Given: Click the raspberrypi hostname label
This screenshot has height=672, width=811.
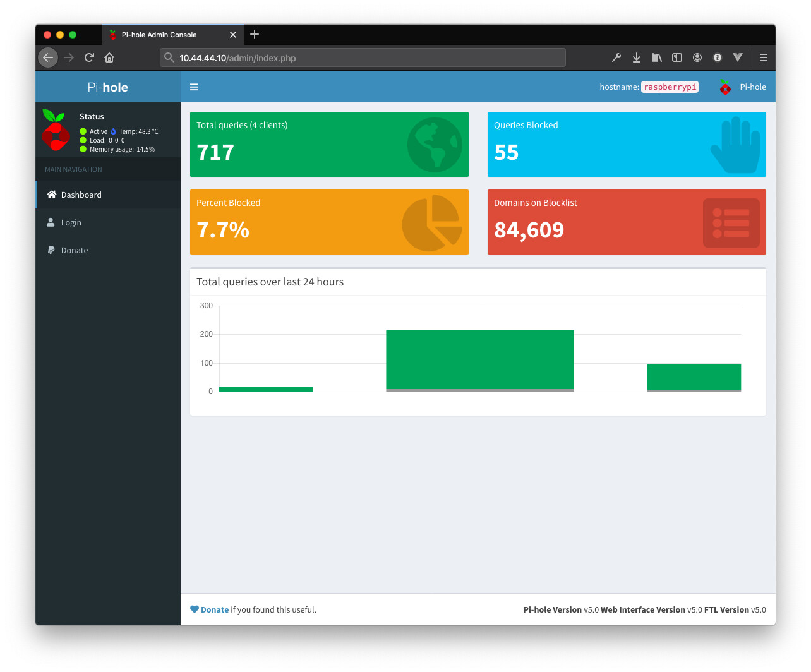Looking at the screenshot, I should [670, 87].
